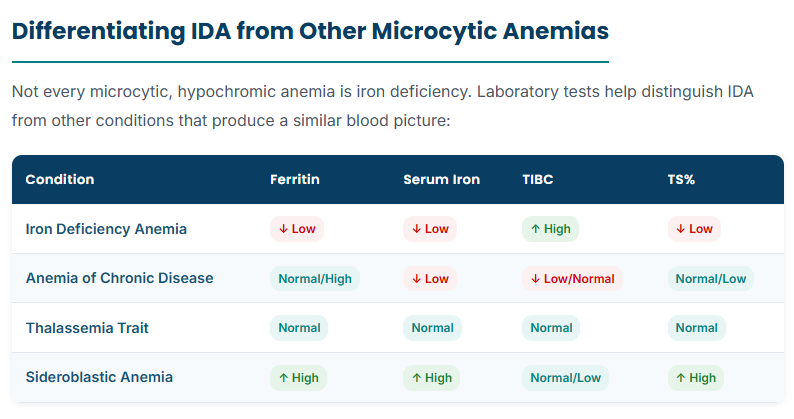Click the 'Differentiating IDA from Other Microcytic Anemias' heading
Screen dimensions: 794x419
(x=310, y=31)
